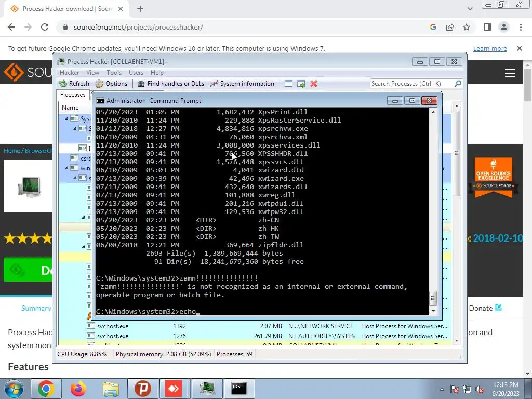Reload the Chrome page
Image resolution: width=532 pixels, height=399 pixels.
point(45,27)
